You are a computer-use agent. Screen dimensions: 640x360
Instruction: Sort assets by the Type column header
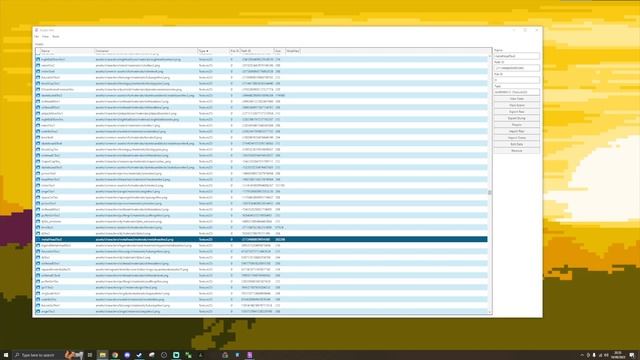pos(213,51)
